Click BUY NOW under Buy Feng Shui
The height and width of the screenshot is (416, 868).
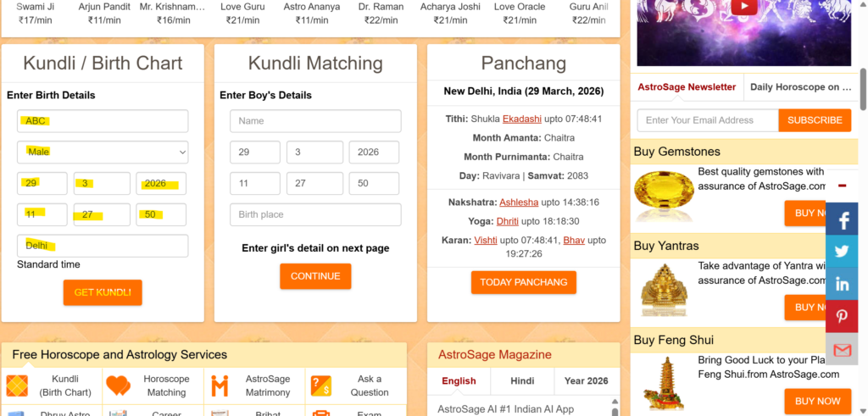click(818, 401)
